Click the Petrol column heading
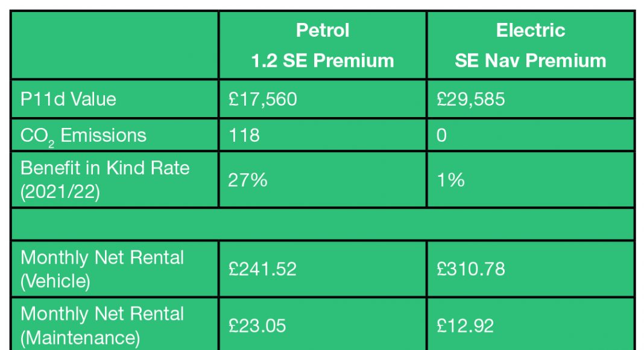The height and width of the screenshot is (350, 644). point(323,31)
